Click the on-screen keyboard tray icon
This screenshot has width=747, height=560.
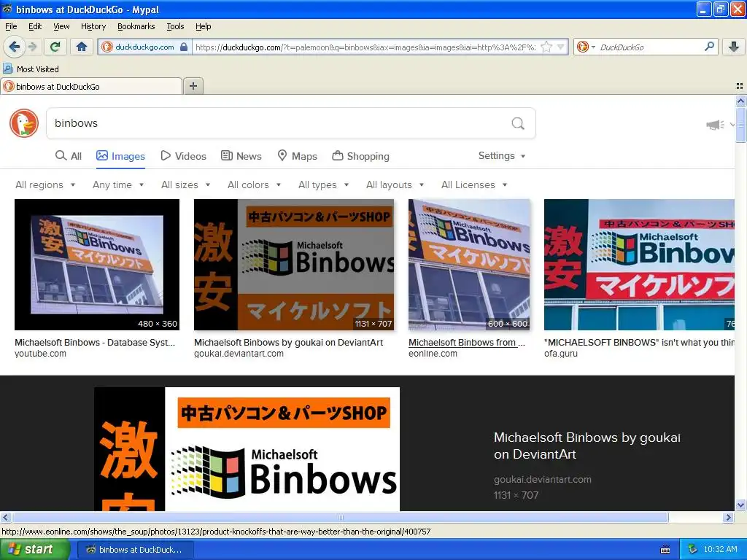coord(665,550)
